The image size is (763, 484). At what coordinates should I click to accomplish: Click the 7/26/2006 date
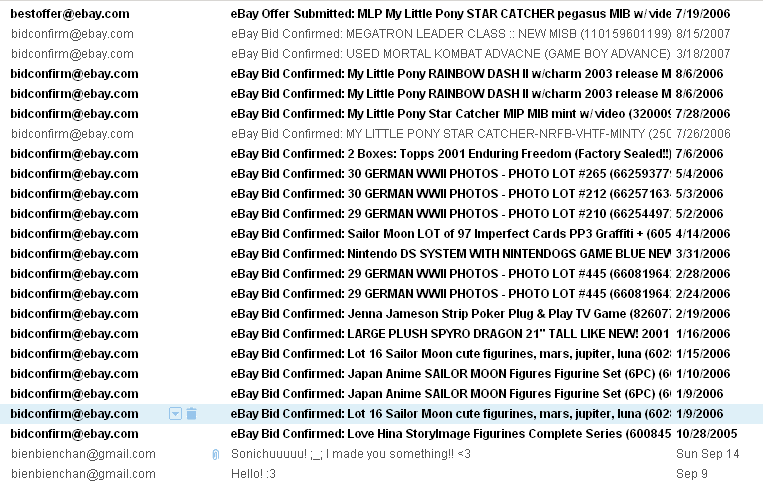(703, 134)
